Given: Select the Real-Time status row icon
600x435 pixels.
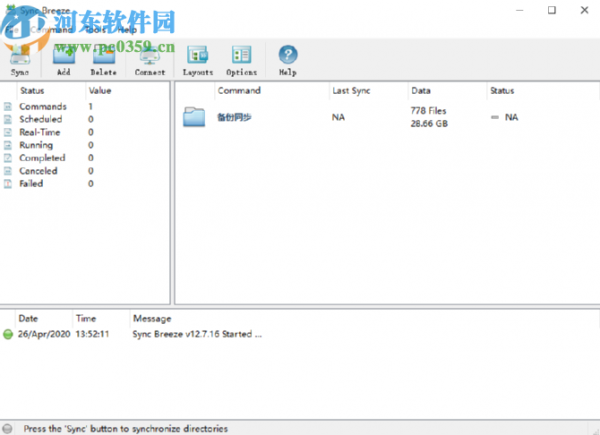Looking at the screenshot, I should coord(8,132).
